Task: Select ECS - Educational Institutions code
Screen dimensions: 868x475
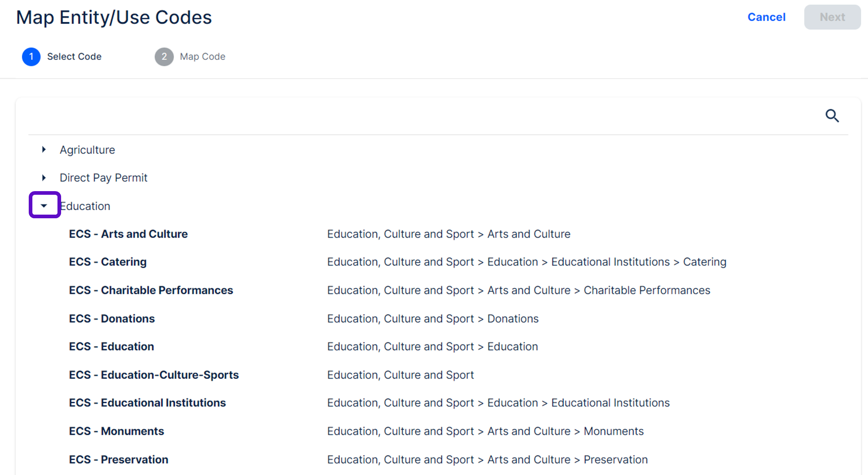Action: [x=147, y=403]
